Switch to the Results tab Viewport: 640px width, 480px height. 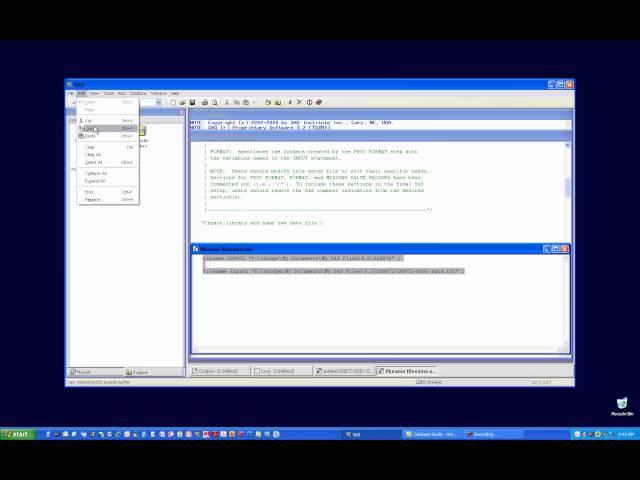[96, 372]
